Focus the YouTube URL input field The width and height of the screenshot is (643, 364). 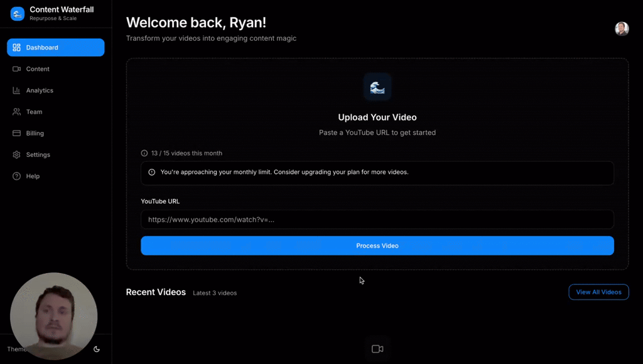point(377,220)
